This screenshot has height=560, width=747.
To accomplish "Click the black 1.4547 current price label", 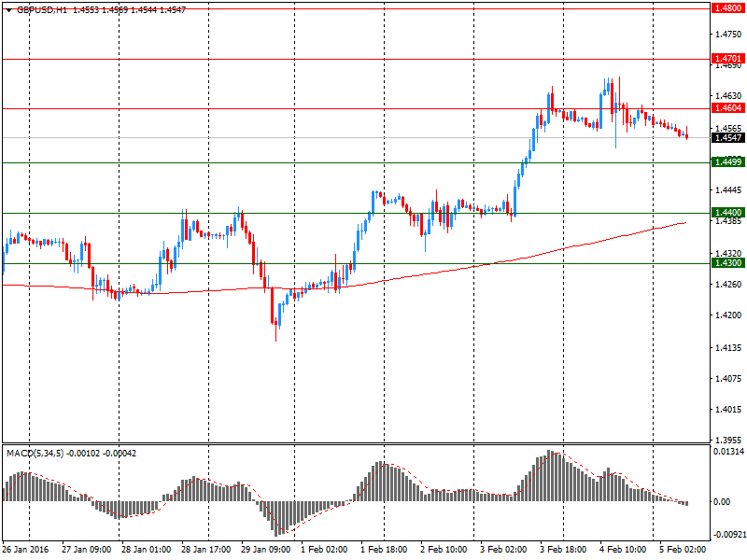I will click(727, 137).
